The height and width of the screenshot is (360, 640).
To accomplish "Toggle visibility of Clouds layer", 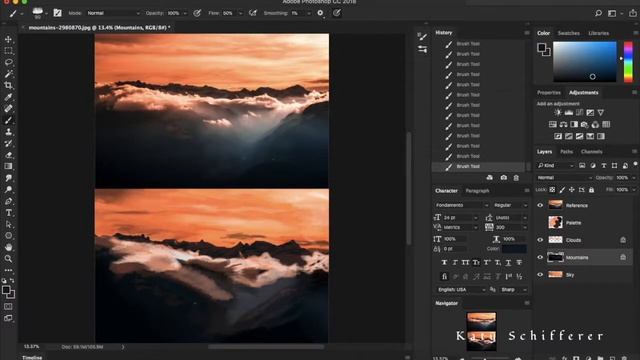I will pyautogui.click(x=540, y=240).
